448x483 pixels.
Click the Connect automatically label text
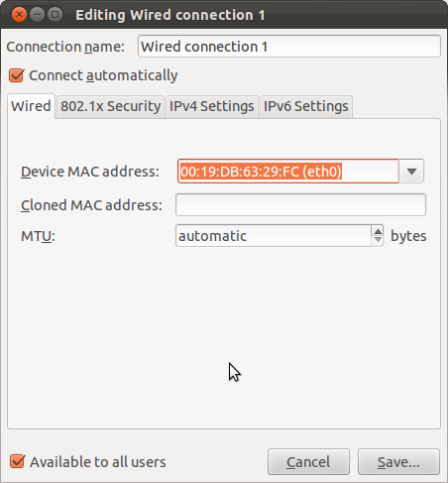point(103,75)
